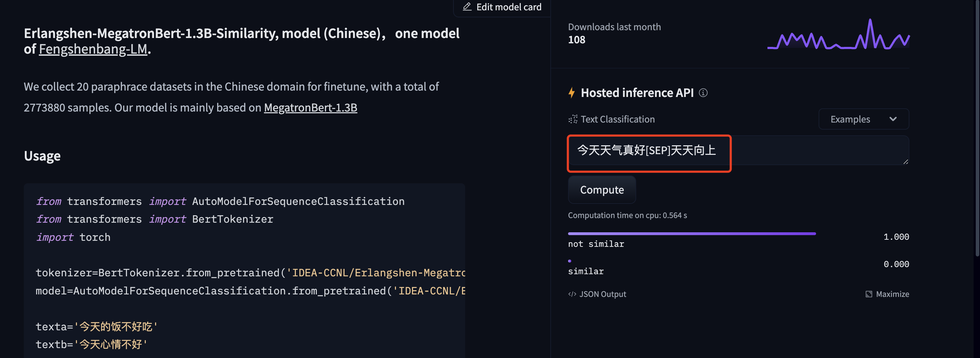
Task: Click the pencil icon on Edit model card
Action: (467, 6)
